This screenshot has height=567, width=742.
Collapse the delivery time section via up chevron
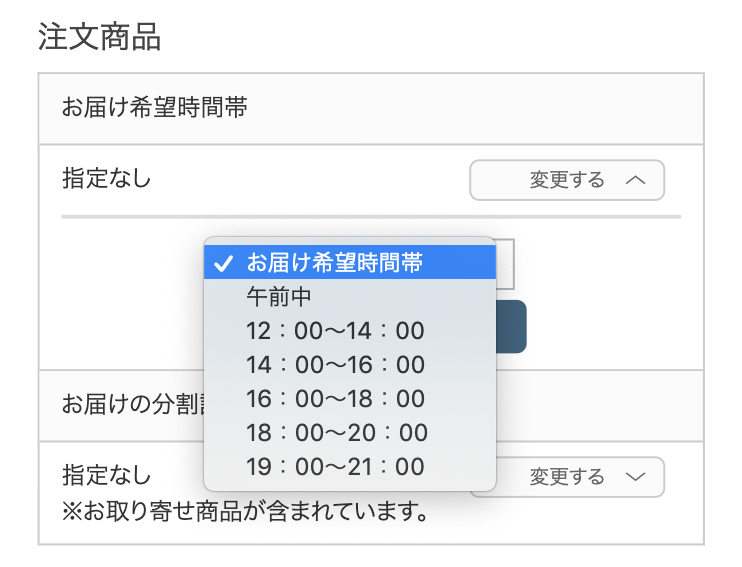coord(636,180)
